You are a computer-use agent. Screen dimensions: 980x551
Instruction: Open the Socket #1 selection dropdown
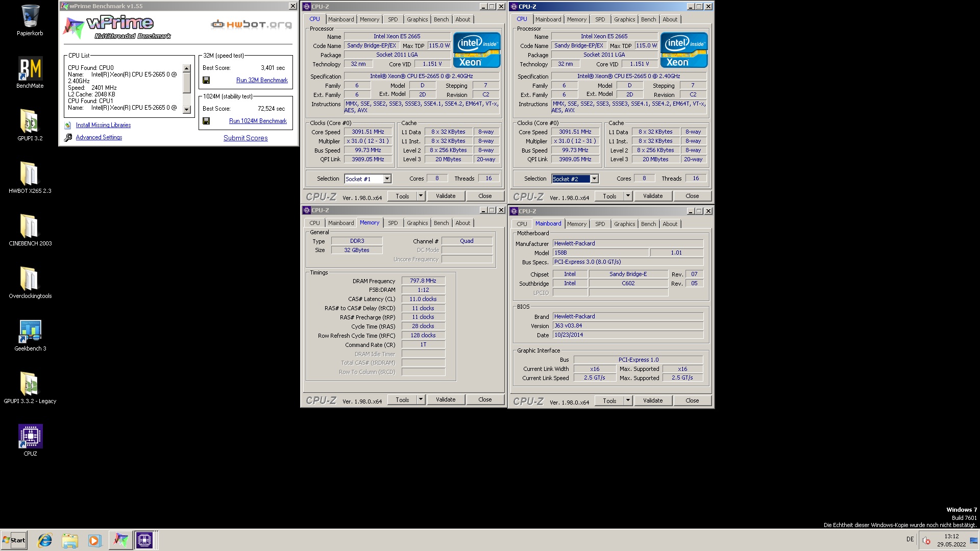click(387, 179)
